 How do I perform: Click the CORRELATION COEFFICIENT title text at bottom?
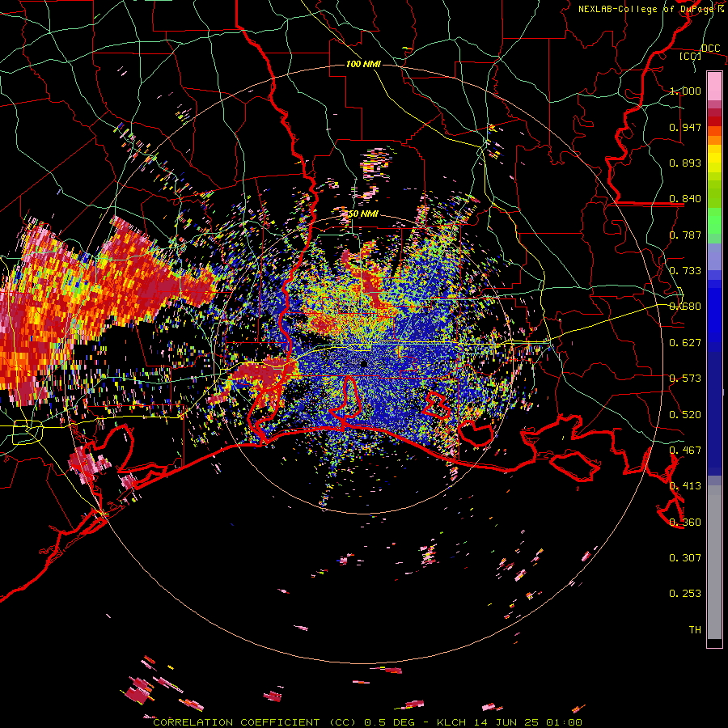tap(236, 722)
